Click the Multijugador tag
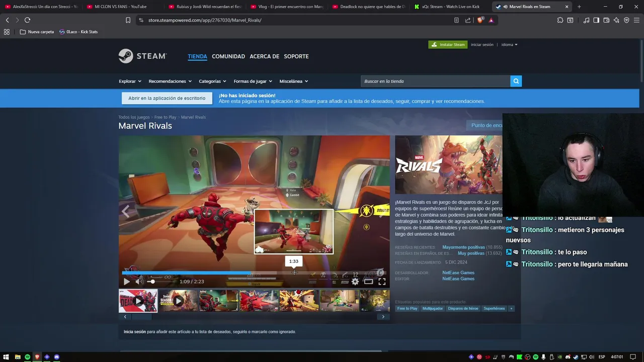Image resolution: width=644 pixels, height=362 pixels. click(x=433, y=308)
